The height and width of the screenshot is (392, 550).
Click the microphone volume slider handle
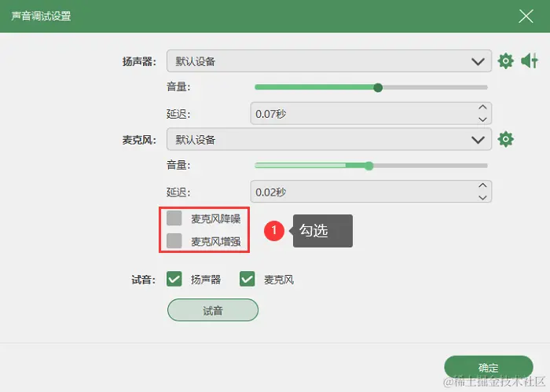(368, 166)
